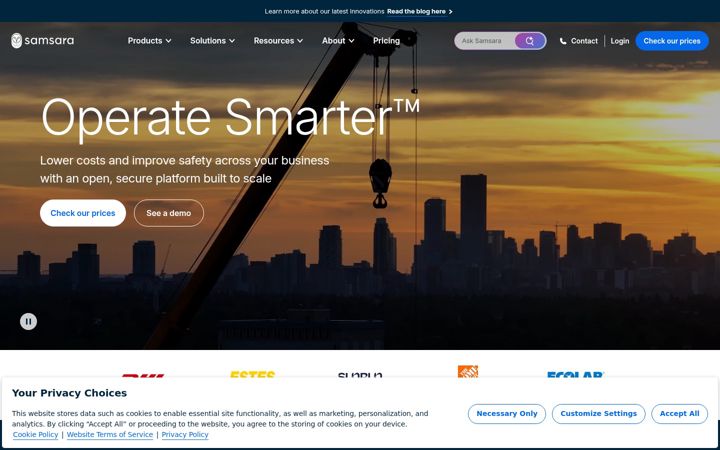Expand the Solutions dropdown menu
720x450 pixels.
pyautogui.click(x=213, y=41)
